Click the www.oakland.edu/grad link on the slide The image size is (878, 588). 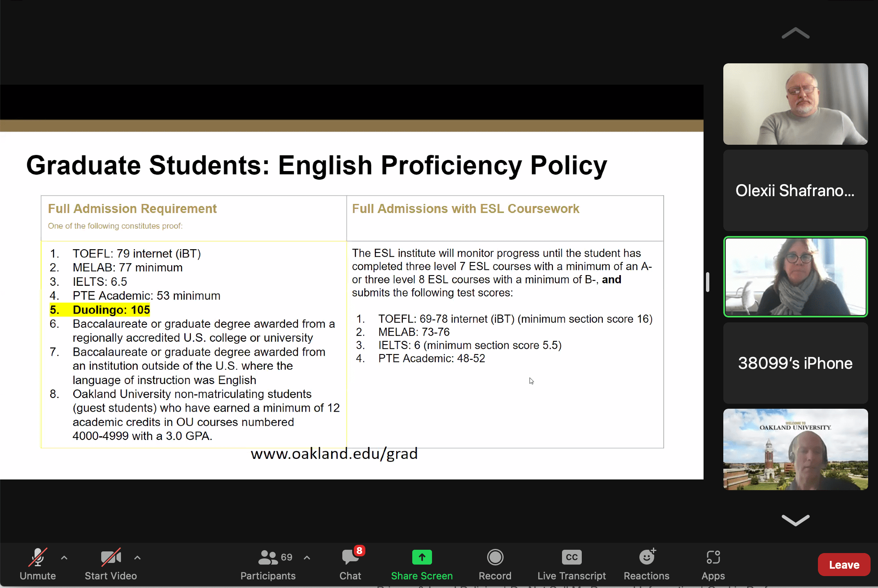point(334,454)
